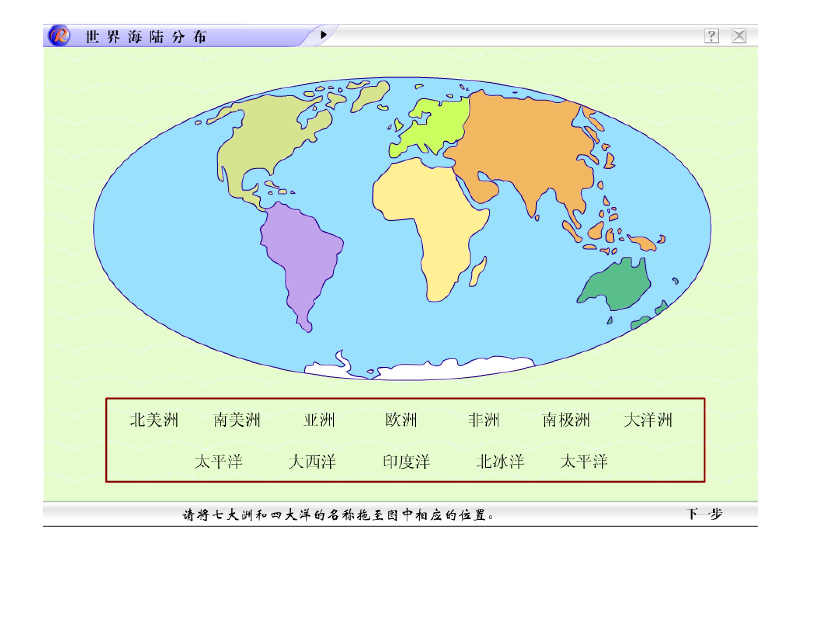Image resolution: width=840 pixels, height=630 pixels.
Task: Choose the 非洲 label
Action: click(483, 420)
